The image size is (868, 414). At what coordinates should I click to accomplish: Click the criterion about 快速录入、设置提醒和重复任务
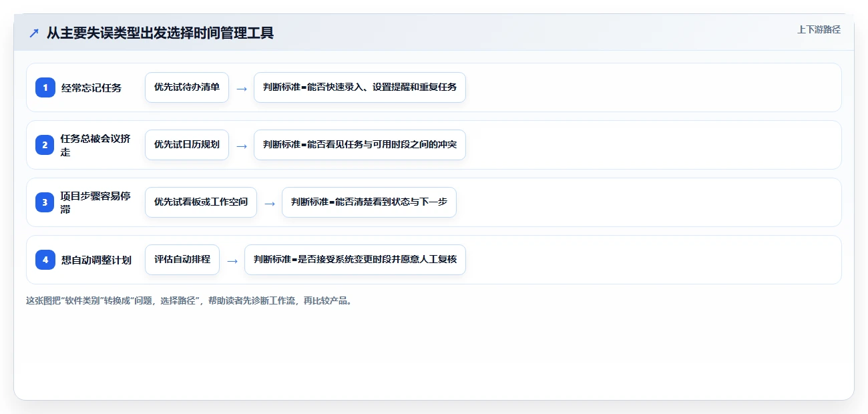360,87
